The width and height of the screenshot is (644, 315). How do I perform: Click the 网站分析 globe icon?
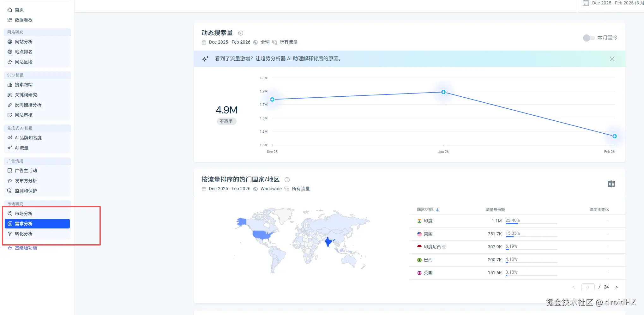(x=10, y=42)
